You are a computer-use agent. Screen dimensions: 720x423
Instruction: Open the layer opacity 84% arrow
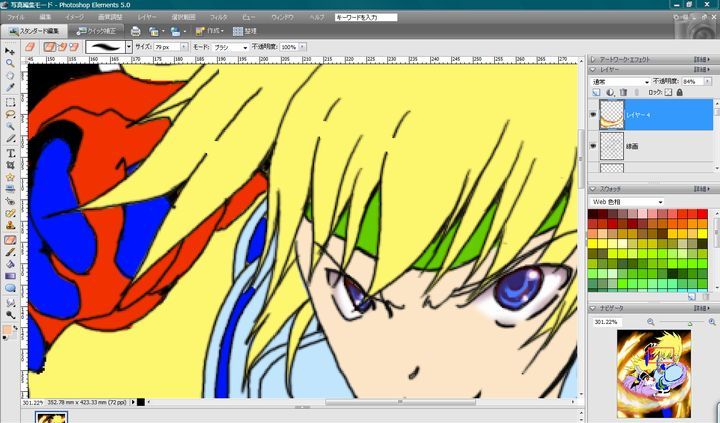click(708, 81)
